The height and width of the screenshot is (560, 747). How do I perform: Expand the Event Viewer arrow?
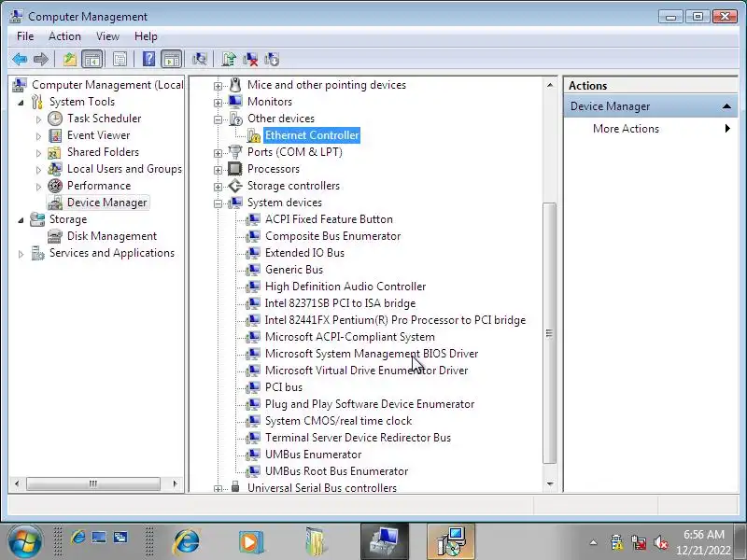click(38, 136)
